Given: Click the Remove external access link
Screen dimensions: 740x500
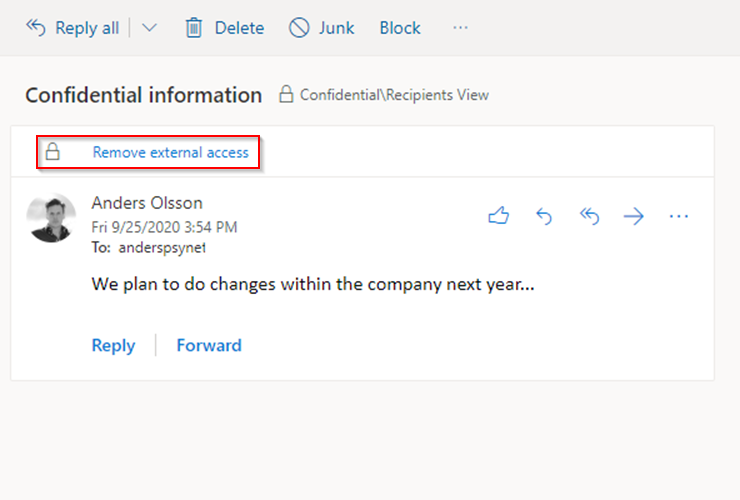Looking at the screenshot, I should (x=170, y=153).
